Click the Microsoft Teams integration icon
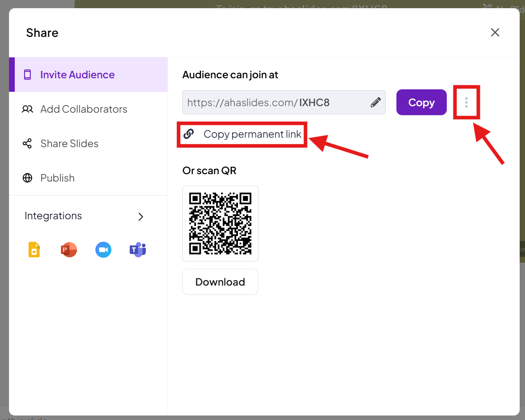 [138, 250]
